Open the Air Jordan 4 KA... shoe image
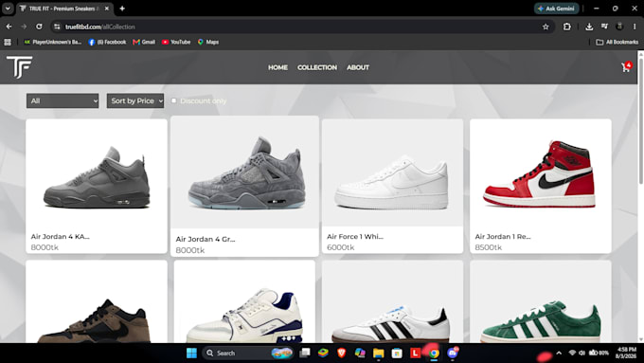 coord(97,173)
